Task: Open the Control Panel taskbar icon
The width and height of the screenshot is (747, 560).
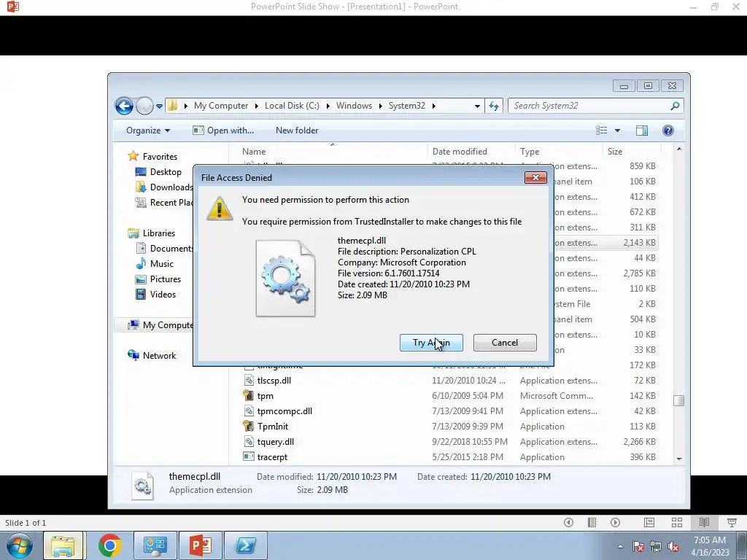Action: click(155, 545)
